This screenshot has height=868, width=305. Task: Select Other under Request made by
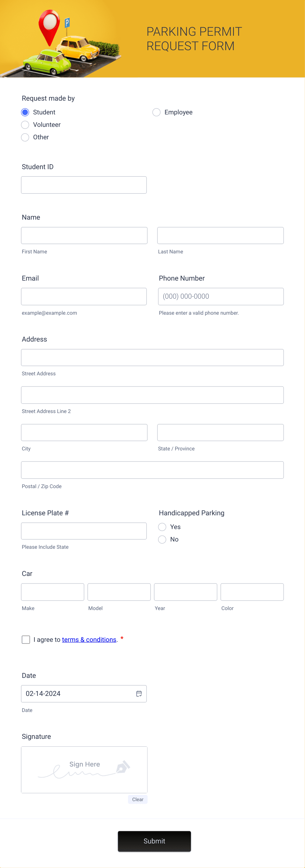point(25,137)
